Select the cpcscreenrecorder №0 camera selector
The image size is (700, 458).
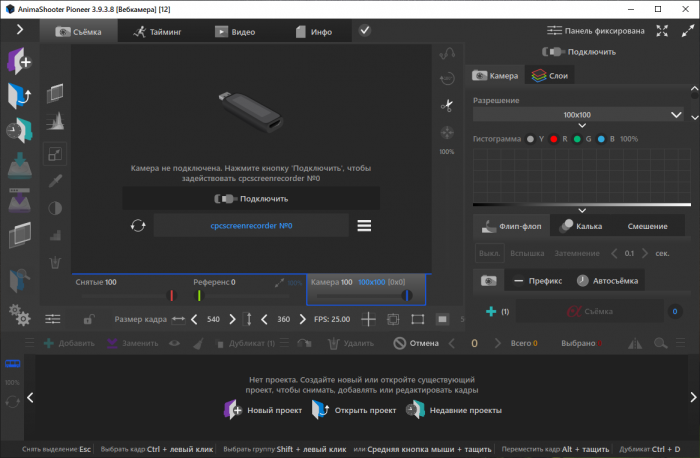252,226
